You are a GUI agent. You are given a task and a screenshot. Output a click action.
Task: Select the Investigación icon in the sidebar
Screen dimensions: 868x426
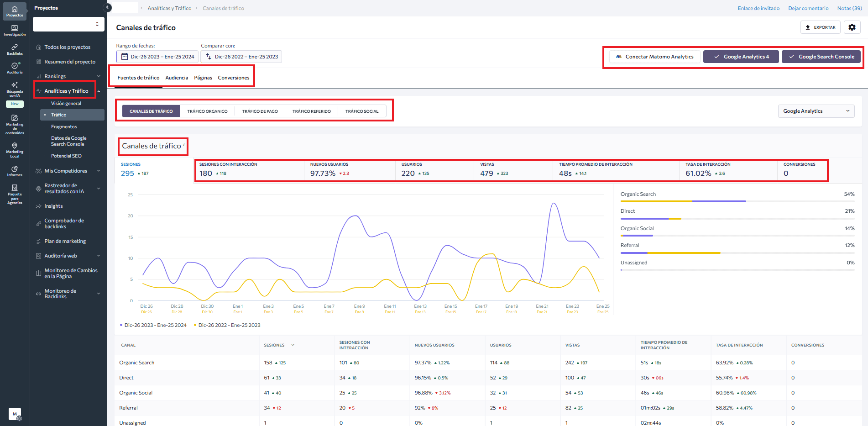(x=14, y=28)
